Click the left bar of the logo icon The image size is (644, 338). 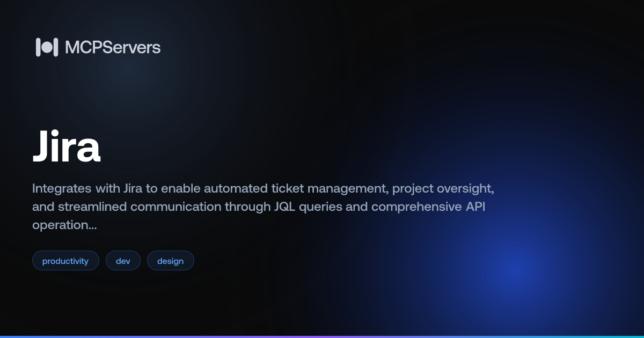[x=38, y=47]
